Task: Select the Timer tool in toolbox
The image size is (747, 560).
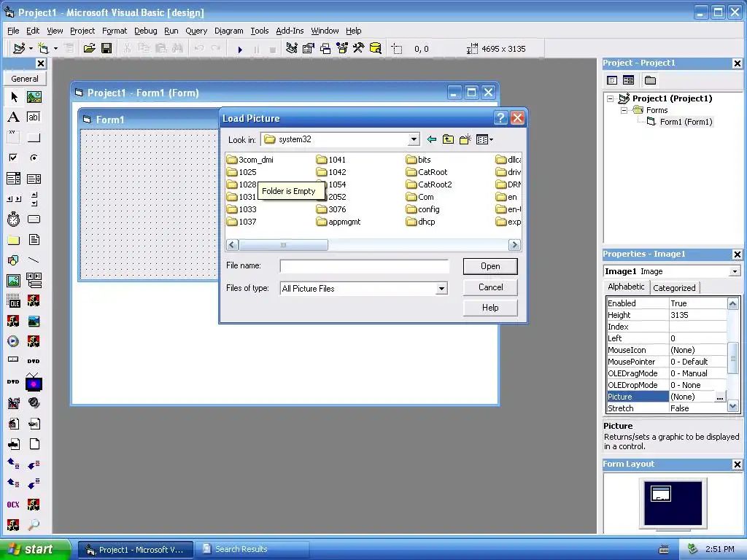Action: pyautogui.click(x=13, y=219)
